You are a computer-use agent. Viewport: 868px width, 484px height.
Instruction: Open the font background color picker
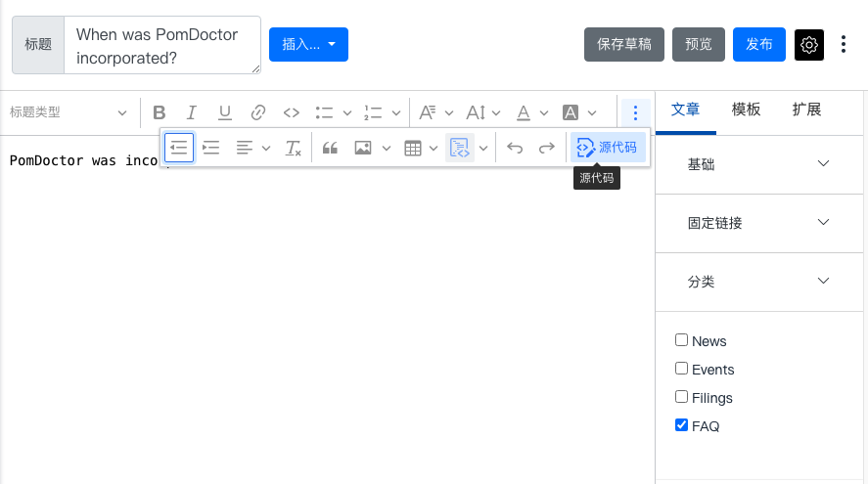tap(571, 112)
